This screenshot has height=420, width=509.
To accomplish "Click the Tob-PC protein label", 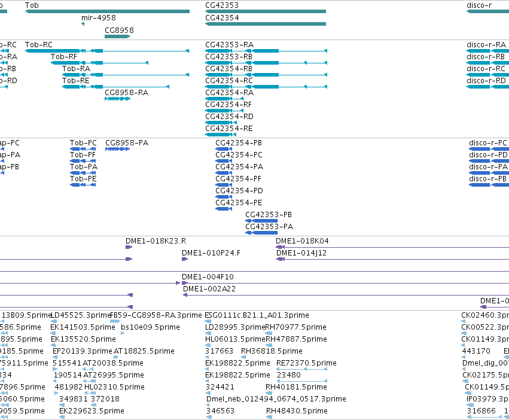I will 83,143.
